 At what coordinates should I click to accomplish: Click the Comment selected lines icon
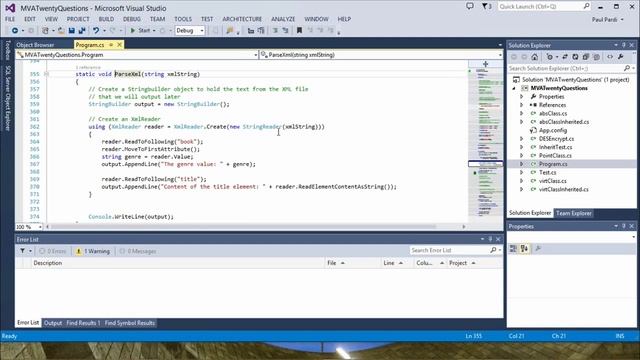[x=275, y=31]
